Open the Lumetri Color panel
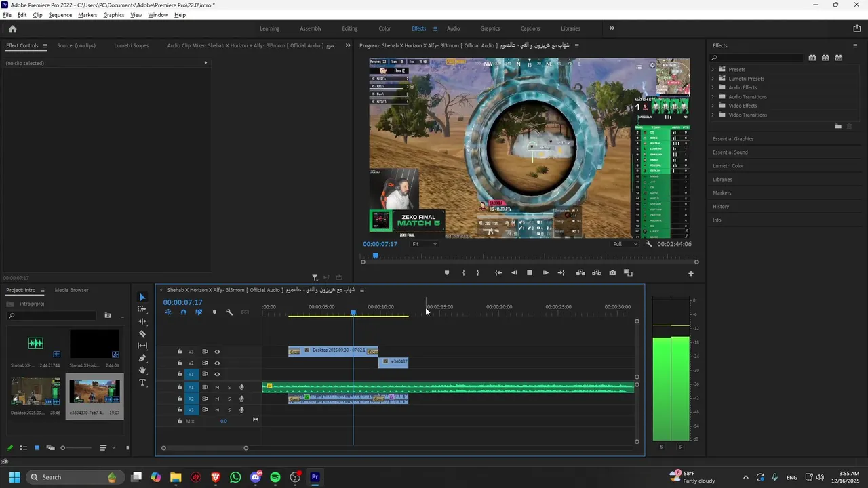The image size is (868, 488). (x=728, y=166)
